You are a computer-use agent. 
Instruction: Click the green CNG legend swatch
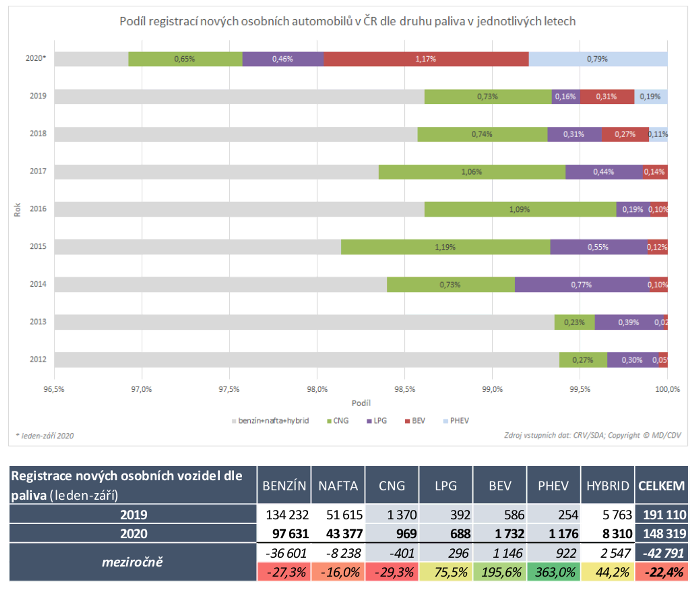coord(329,421)
